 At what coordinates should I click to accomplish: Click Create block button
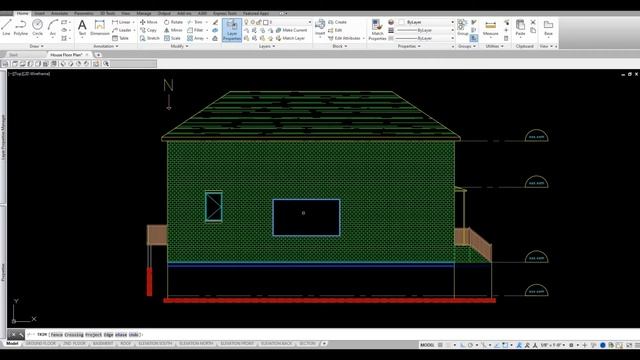point(338,22)
